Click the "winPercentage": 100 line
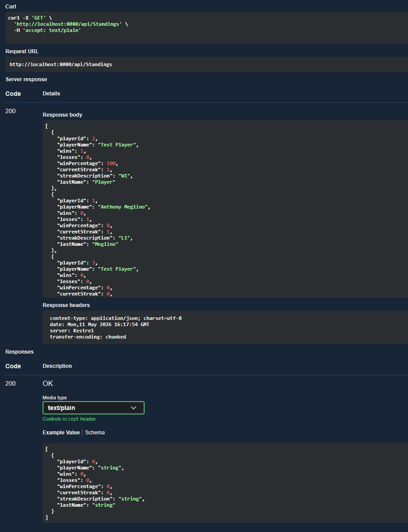 [87, 163]
